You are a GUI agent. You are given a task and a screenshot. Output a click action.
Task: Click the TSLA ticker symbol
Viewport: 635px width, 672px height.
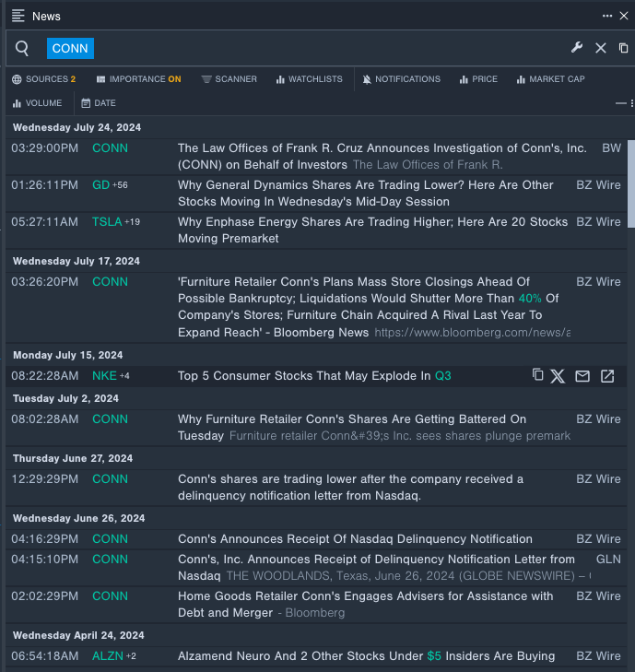(x=107, y=222)
